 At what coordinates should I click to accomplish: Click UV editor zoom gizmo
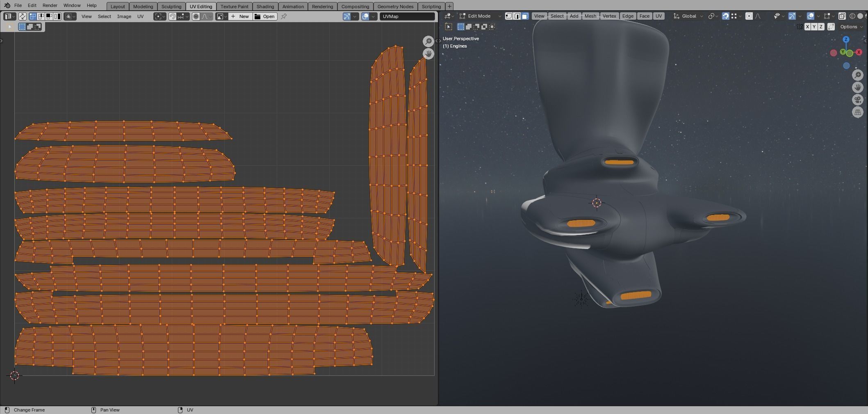[x=428, y=41]
